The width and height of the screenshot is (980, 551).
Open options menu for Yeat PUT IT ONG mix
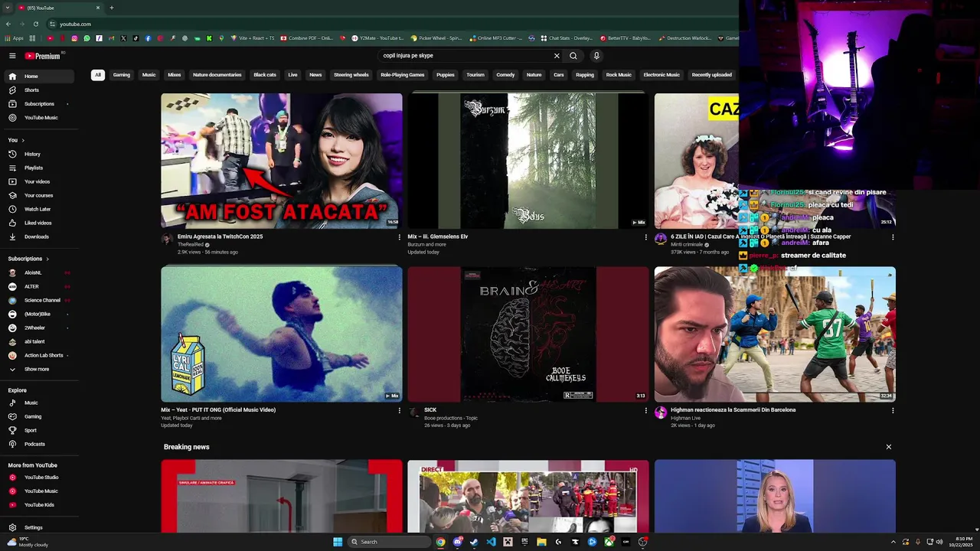(399, 410)
